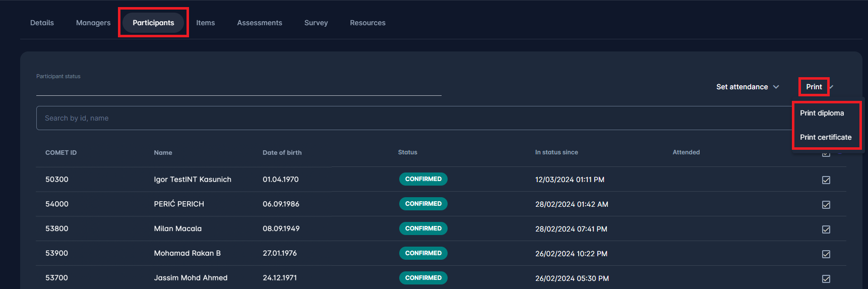Go to the Items tab
Viewport: 868px width, 289px height.
(205, 23)
